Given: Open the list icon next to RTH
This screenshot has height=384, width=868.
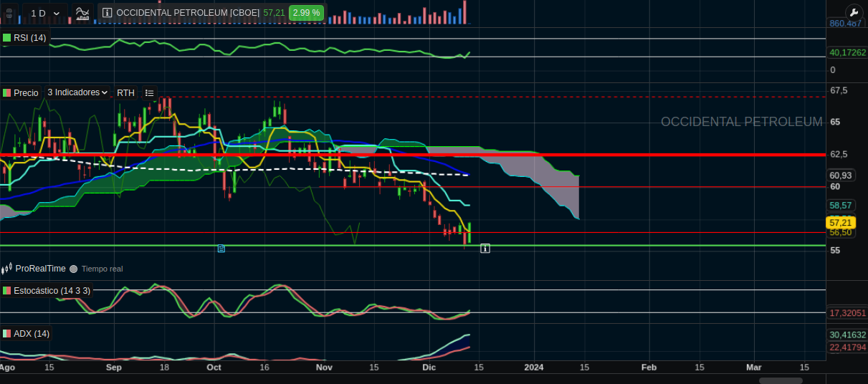Looking at the screenshot, I should [149, 92].
